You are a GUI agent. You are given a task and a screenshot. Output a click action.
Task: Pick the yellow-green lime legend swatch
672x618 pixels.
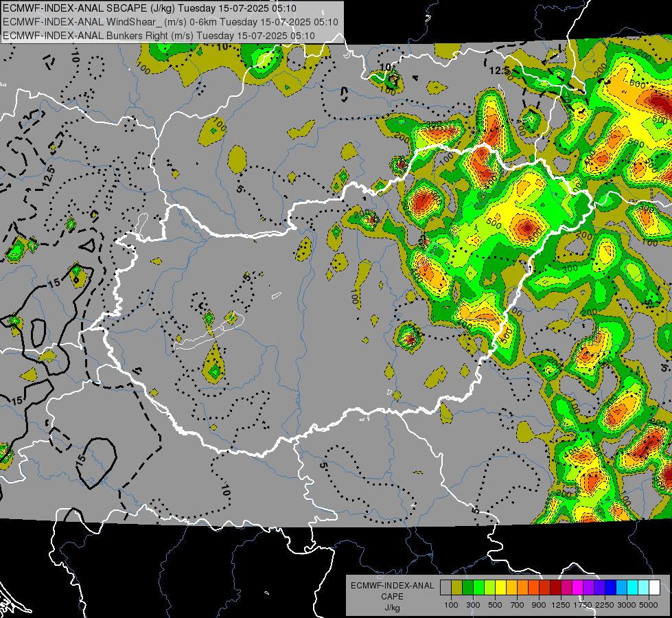pyautogui.click(x=489, y=587)
